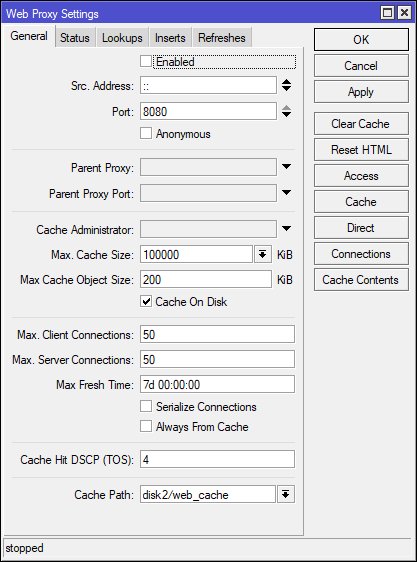This screenshot has width=417, height=562.
Task: Confirm settings with the OK button
Action: [x=361, y=39]
